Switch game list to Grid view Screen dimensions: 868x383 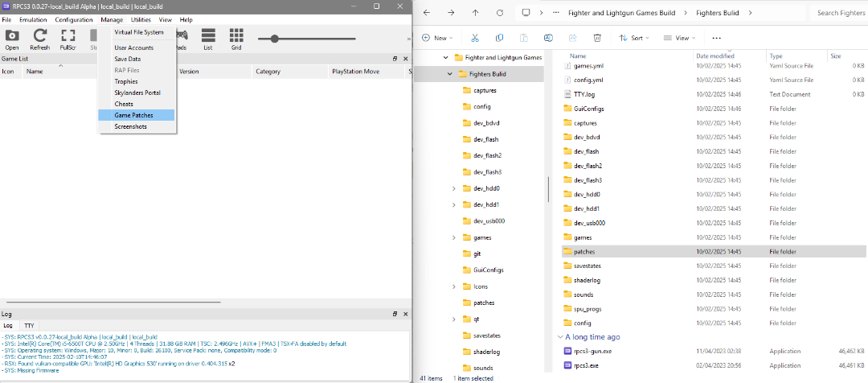(236, 39)
